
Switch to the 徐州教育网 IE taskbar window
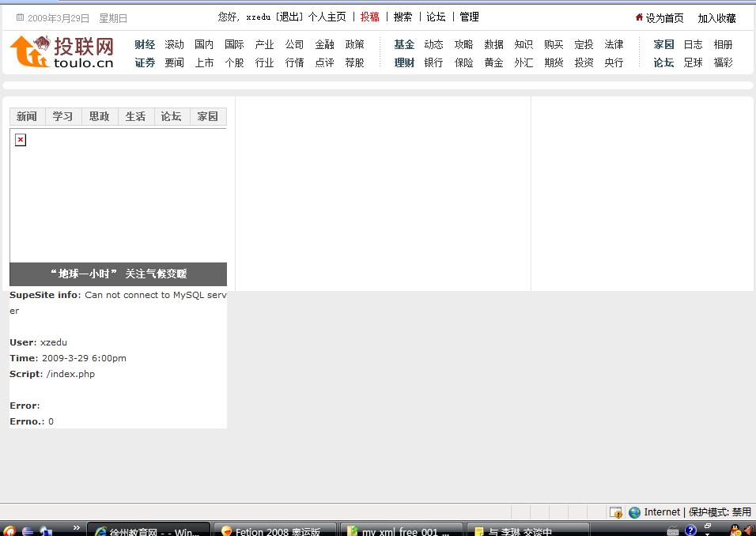tap(149, 530)
